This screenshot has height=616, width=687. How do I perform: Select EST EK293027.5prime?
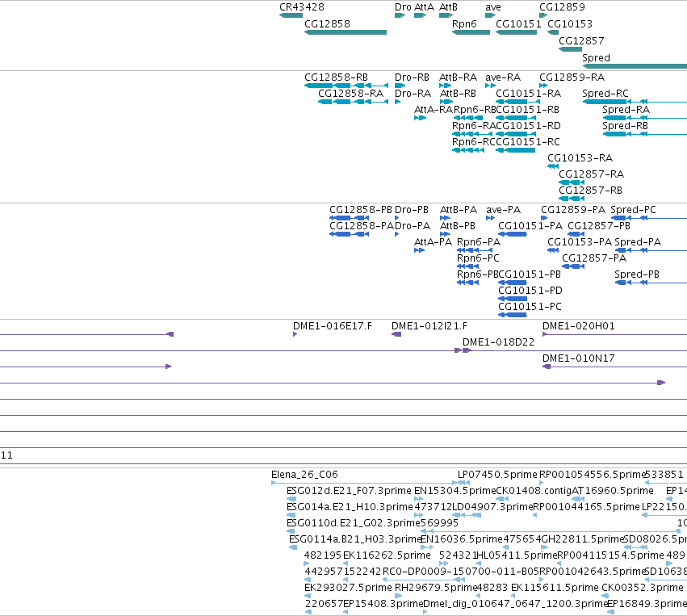click(308, 596)
